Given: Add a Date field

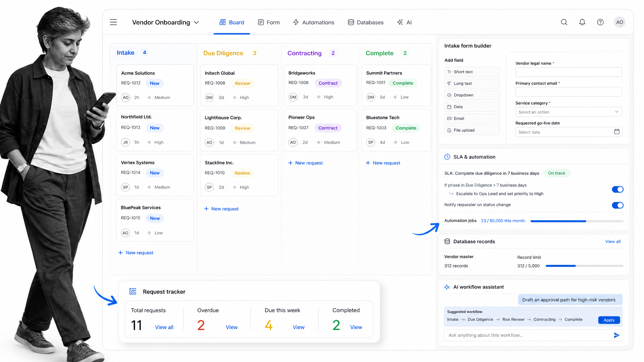Looking at the screenshot, I should coord(472,107).
